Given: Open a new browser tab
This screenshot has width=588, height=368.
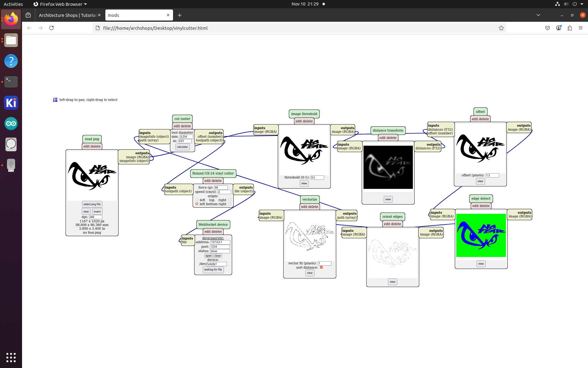Looking at the screenshot, I should [x=180, y=15].
